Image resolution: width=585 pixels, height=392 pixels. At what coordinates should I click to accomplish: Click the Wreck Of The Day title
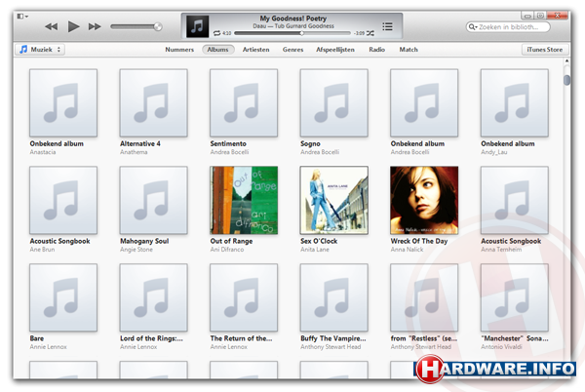pos(419,241)
